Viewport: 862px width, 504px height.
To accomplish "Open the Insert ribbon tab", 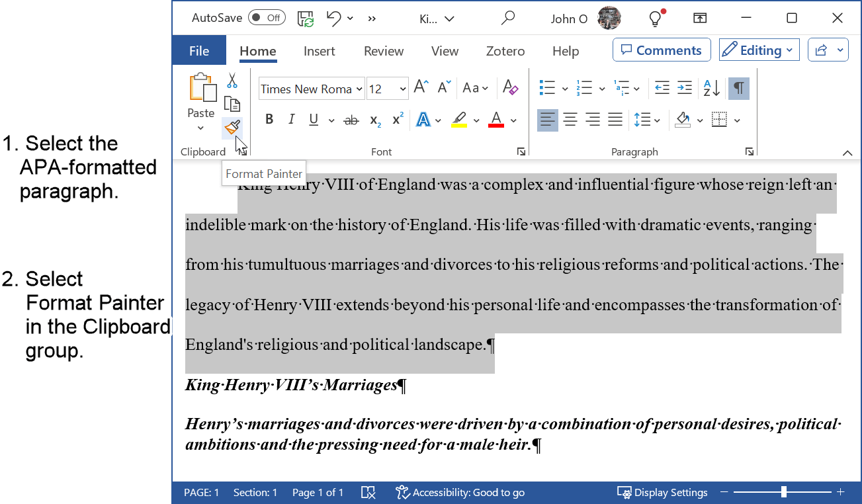I will tap(319, 51).
